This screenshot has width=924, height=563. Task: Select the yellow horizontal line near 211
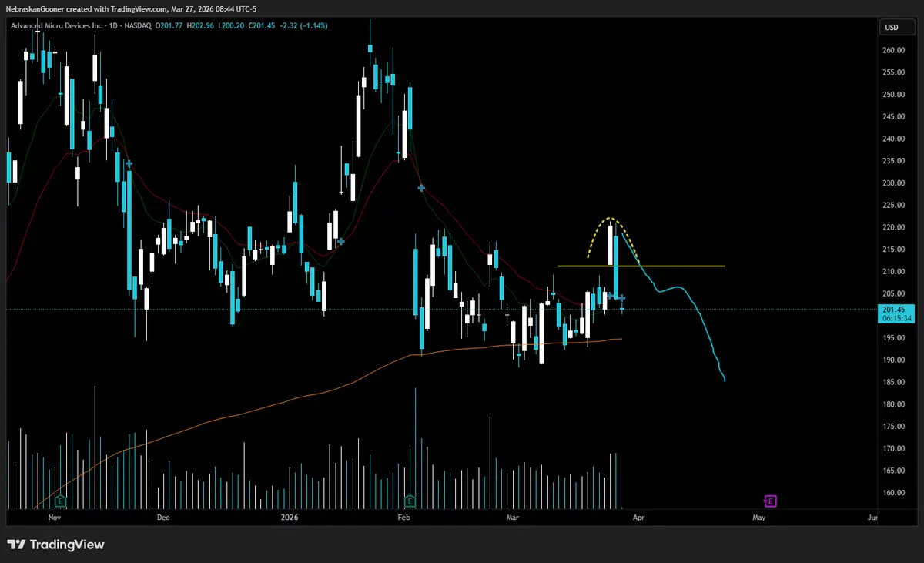641,266
